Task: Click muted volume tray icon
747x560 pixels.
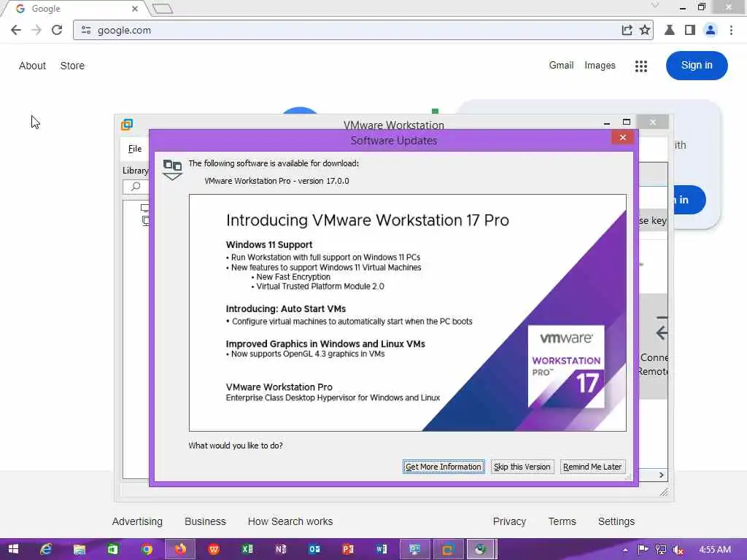Action: click(x=678, y=550)
